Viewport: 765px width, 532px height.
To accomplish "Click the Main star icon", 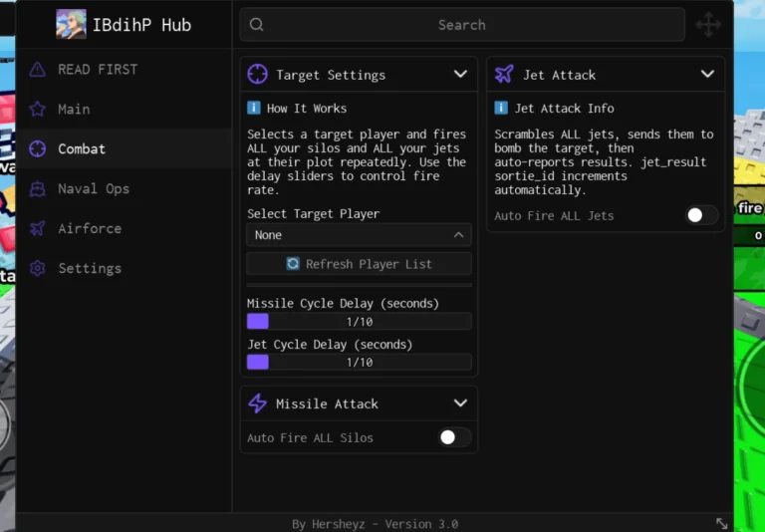I will pos(38,109).
